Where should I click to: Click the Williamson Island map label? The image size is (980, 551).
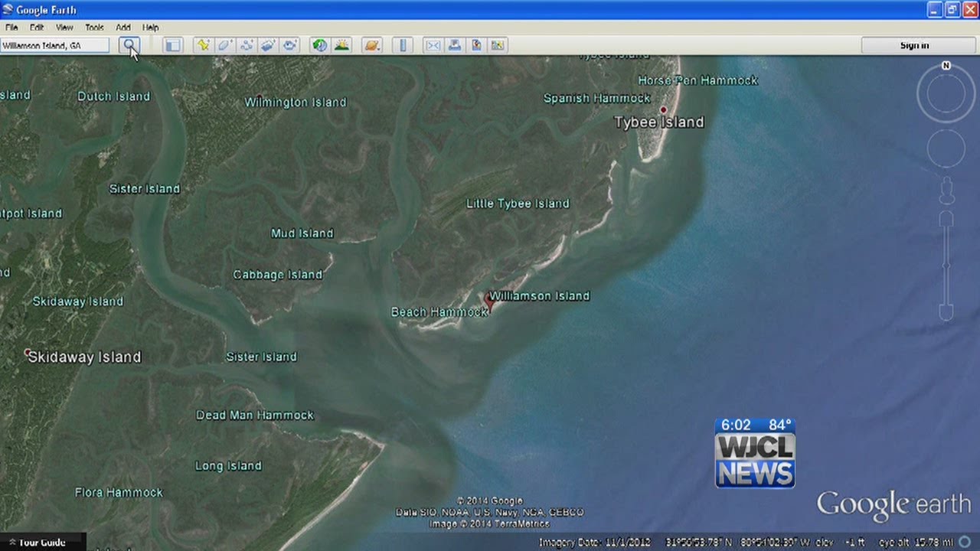coord(539,296)
